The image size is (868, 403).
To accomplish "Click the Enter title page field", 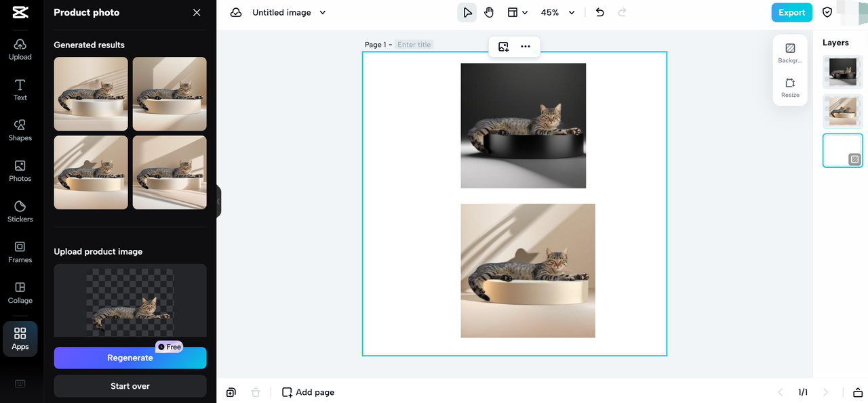I will pyautogui.click(x=414, y=45).
